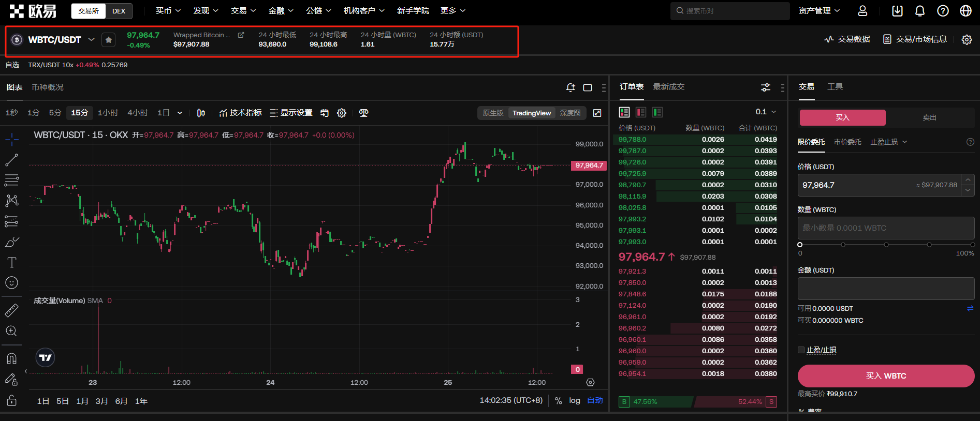This screenshot has height=421, width=980.
Task: Expand the 止盈止损 order type dropdown
Action: pos(888,142)
